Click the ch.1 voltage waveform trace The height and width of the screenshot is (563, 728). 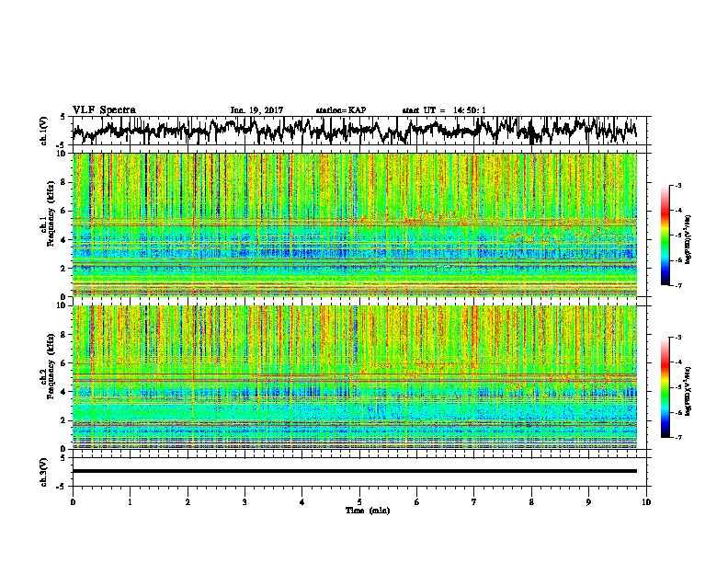355,131
